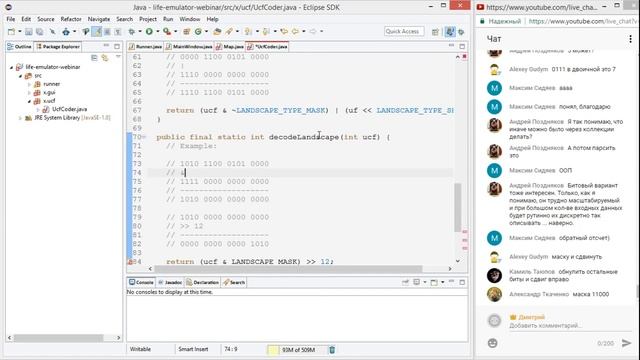640x360 pixels.
Task: Toggle Show Whitespace Characters toolbar icon
Action: [x=118, y=31]
